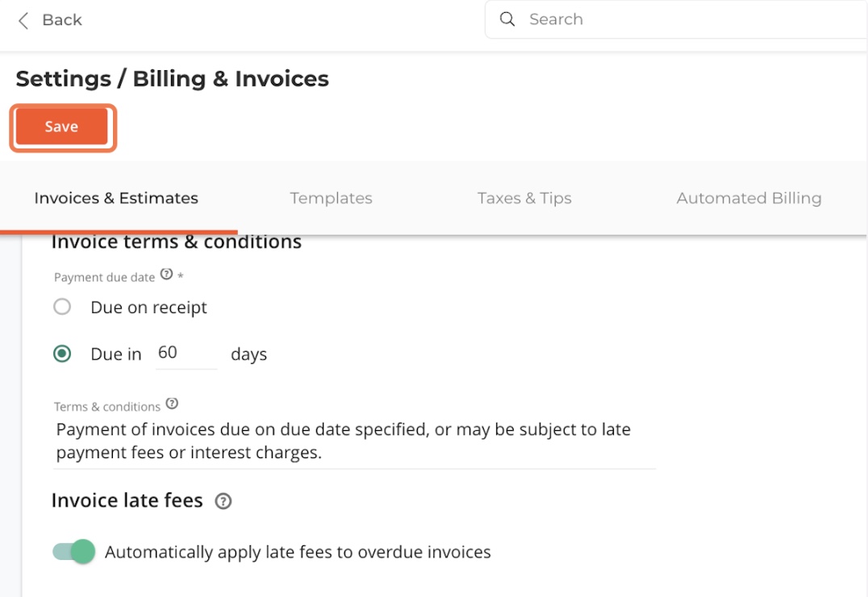The width and height of the screenshot is (868, 597).
Task: Click the Back link text
Action: (62, 20)
